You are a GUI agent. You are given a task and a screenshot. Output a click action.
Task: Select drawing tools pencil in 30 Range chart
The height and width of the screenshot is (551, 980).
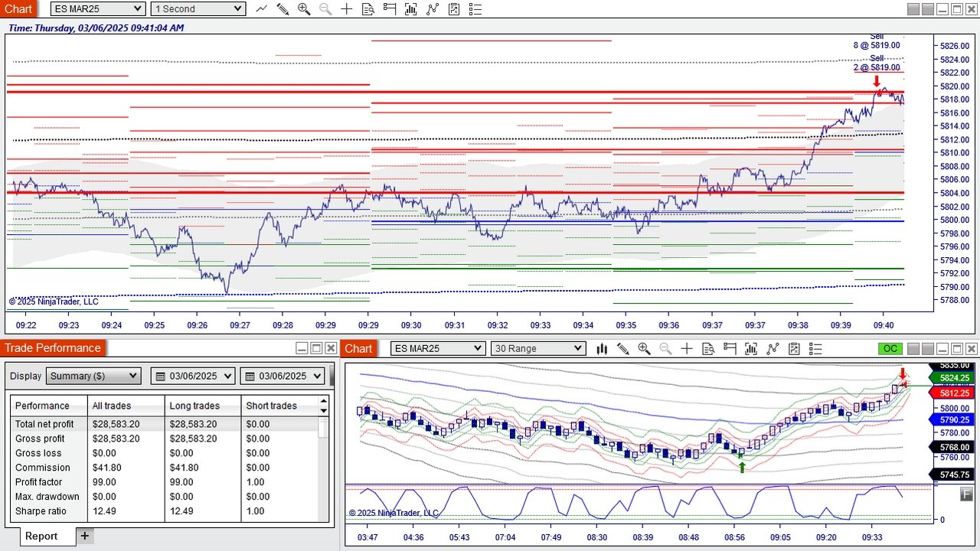pos(623,349)
